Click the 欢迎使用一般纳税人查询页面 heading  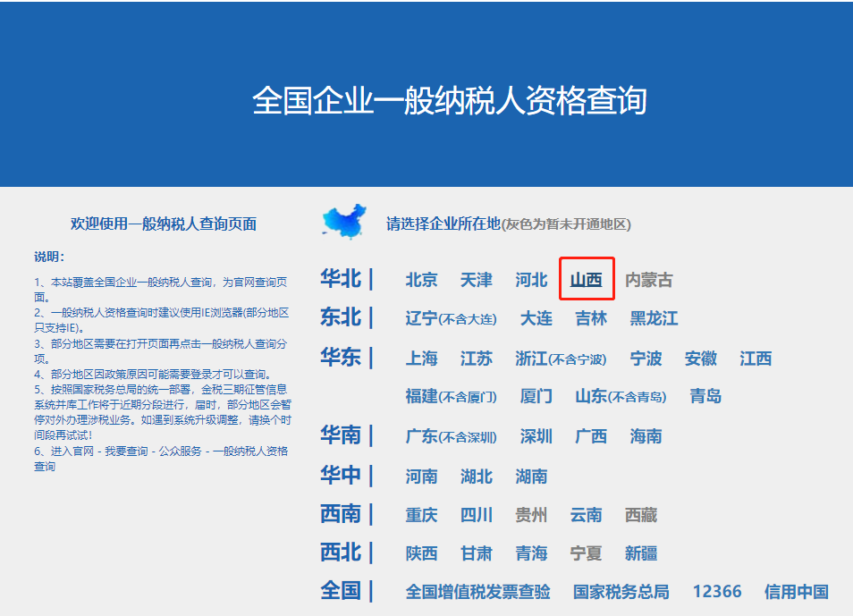coord(164,224)
